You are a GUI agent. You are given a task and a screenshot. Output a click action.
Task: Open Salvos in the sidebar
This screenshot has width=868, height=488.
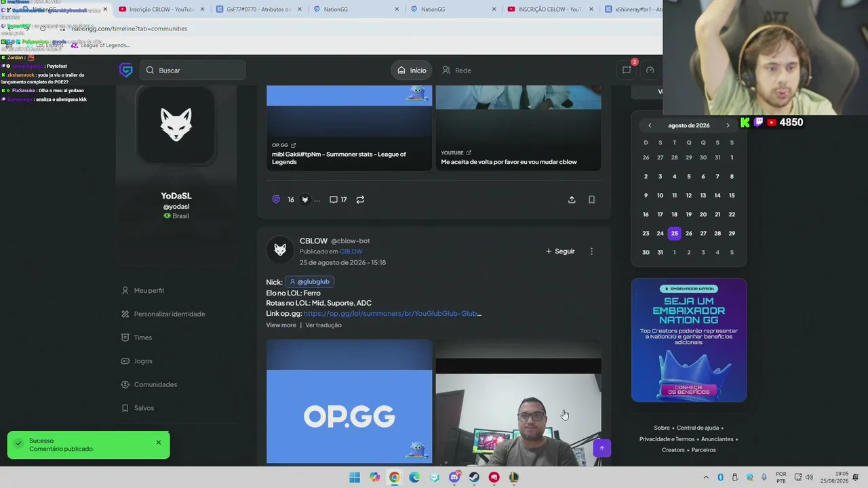click(138, 408)
